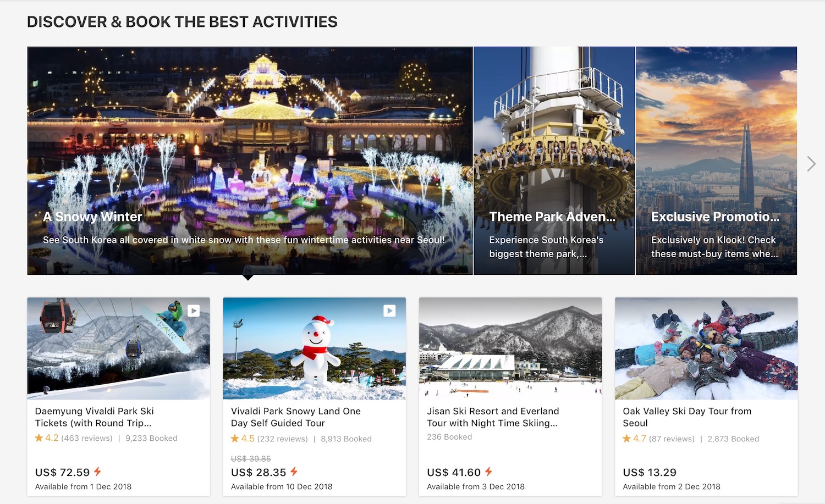Open Daemyung Vivaldi Park Ski Tickets title
This screenshot has width=825, height=504.
point(95,417)
